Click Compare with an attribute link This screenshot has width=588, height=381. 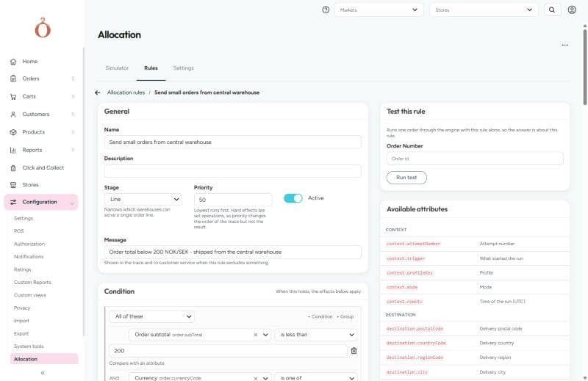[x=137, y=363]
